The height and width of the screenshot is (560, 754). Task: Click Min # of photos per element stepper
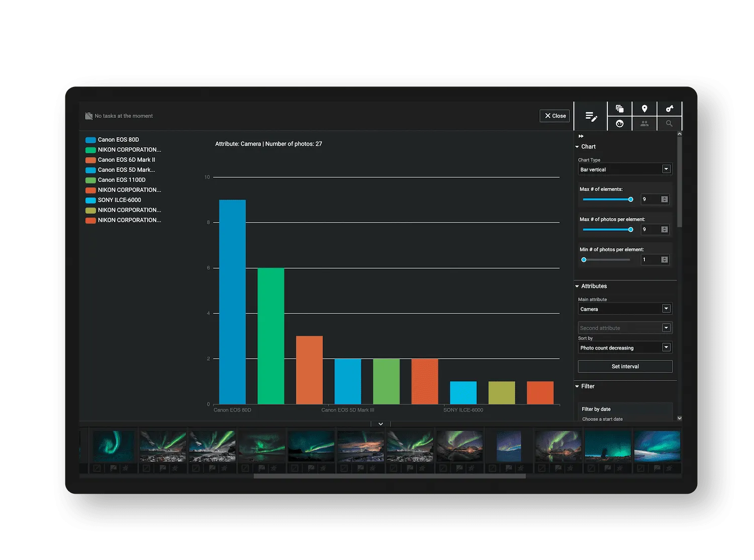point(665,259)
